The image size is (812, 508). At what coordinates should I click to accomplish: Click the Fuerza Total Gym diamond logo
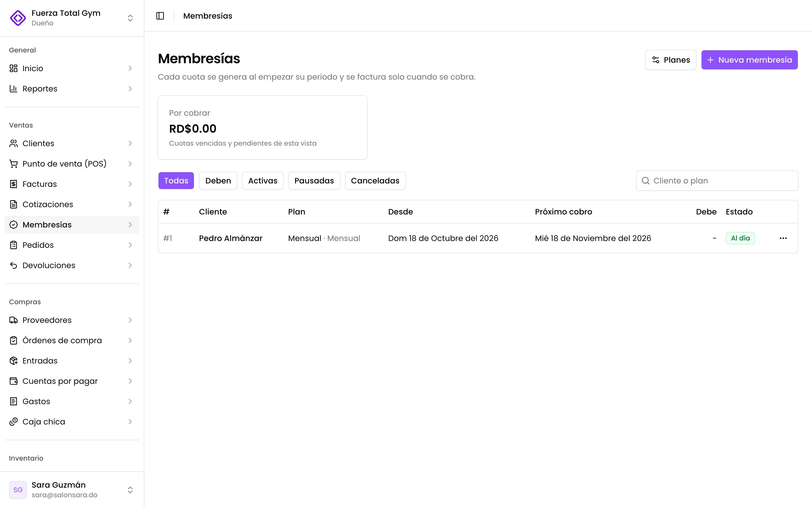(18, 18)
